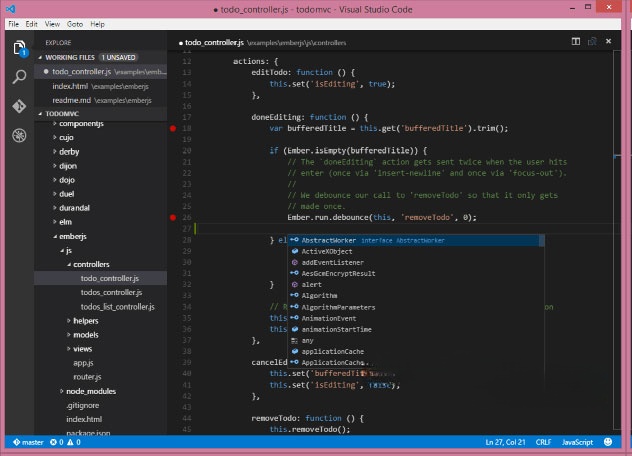632x456 pixels.
Task: Open readme.md in working files
Action: click(100, 100)
